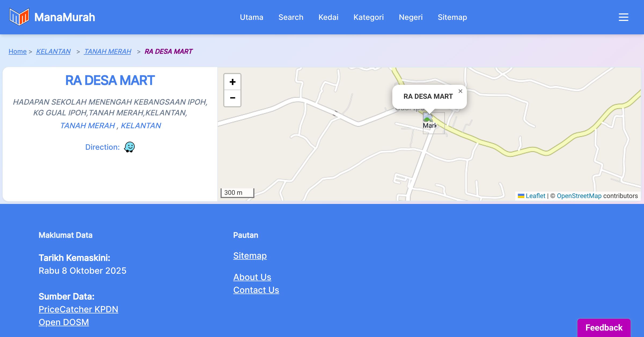Open the PriceCatcher KPDN source link
The height and width of the screenshot is (337, 644).
pos(78,309)
